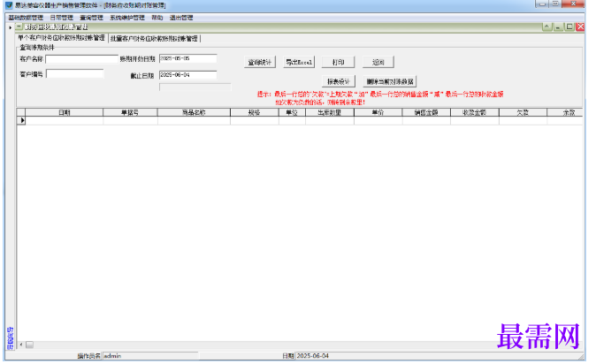
Task: Close the inner child window
Action: (580, 27)
